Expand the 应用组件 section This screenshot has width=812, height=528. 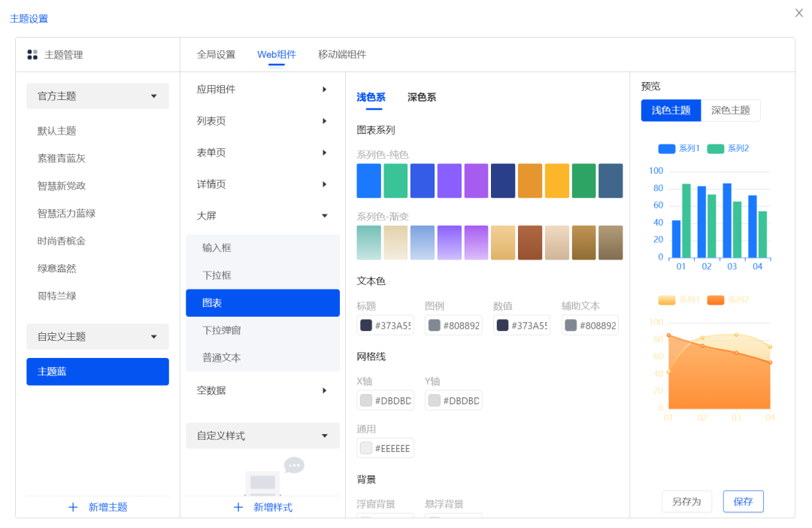tap(262, 89)
